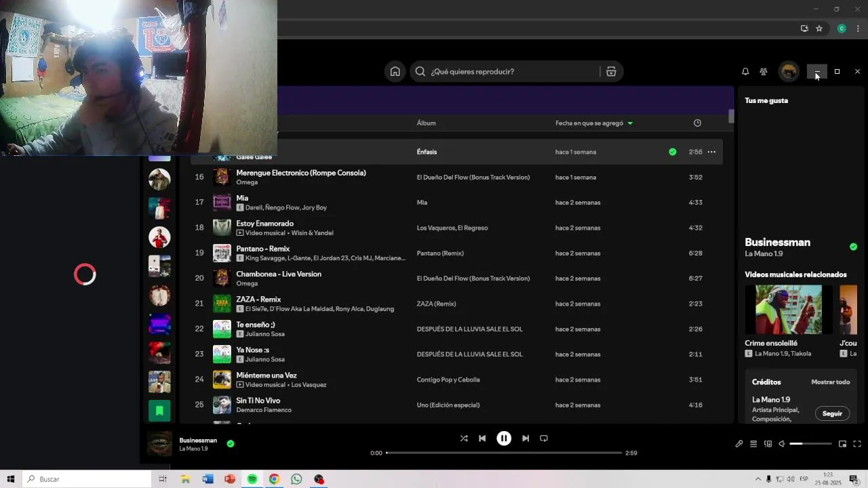Open now-playing Businessman album cover
This screenshot has height=488, width=868.
coord(159,444)
